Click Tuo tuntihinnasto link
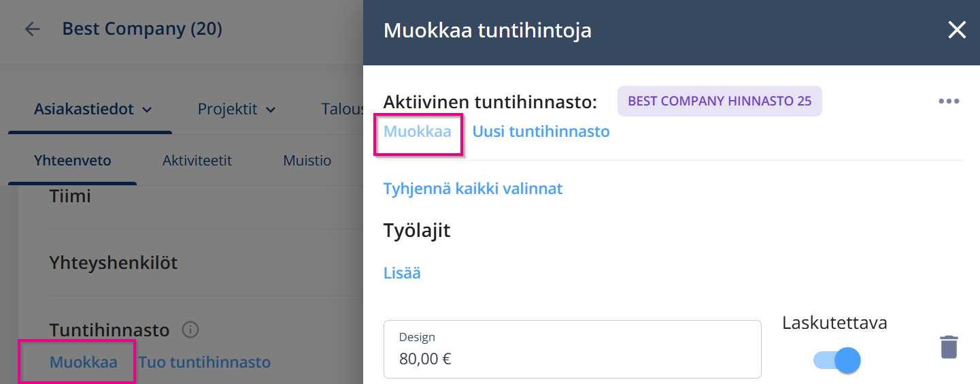980x384 pixels. (x=205, y=362)
